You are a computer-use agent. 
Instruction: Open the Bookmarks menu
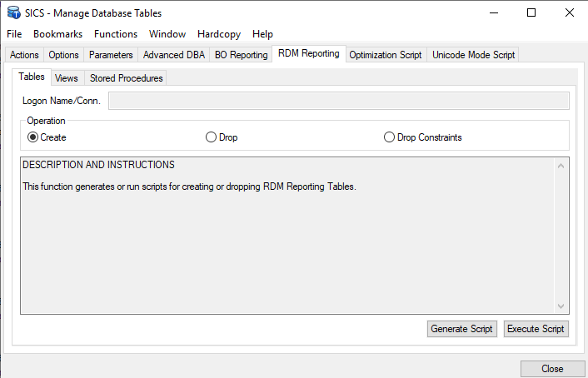click(58, 34)
